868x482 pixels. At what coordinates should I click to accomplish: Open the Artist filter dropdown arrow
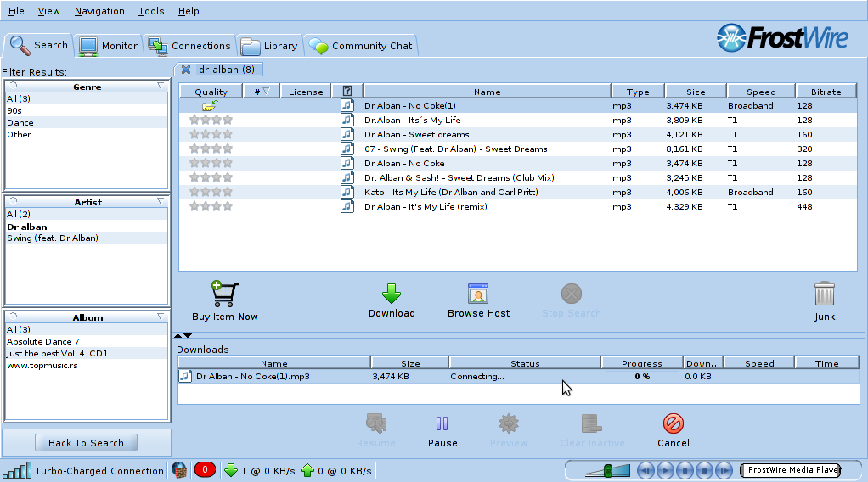click(x=161, y=201)
